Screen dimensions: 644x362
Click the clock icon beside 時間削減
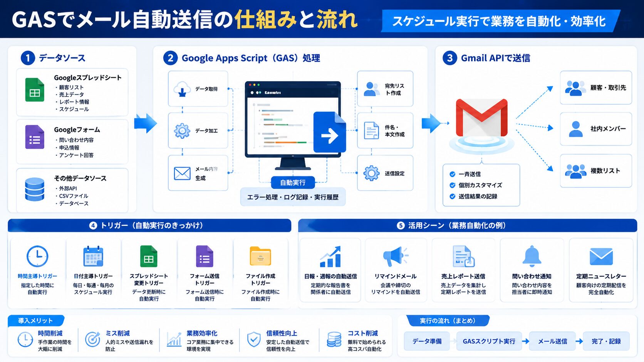(25, 340)
